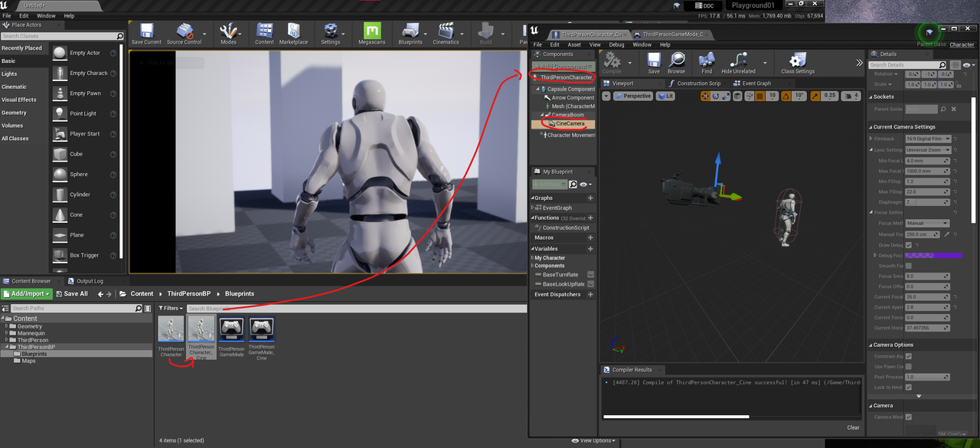Open Megascans from the toolbar
This screenshot has width=980, height=448.
pyautogui.click(x=372, y=34)
